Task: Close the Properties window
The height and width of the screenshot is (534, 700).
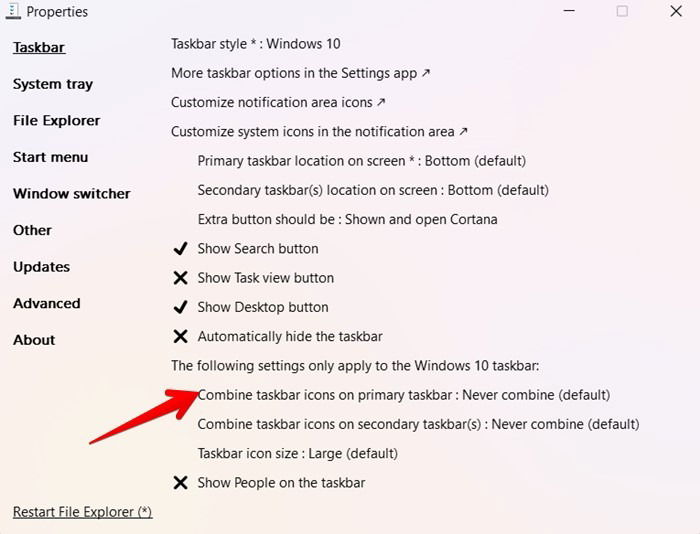Action: pos(676,11)
